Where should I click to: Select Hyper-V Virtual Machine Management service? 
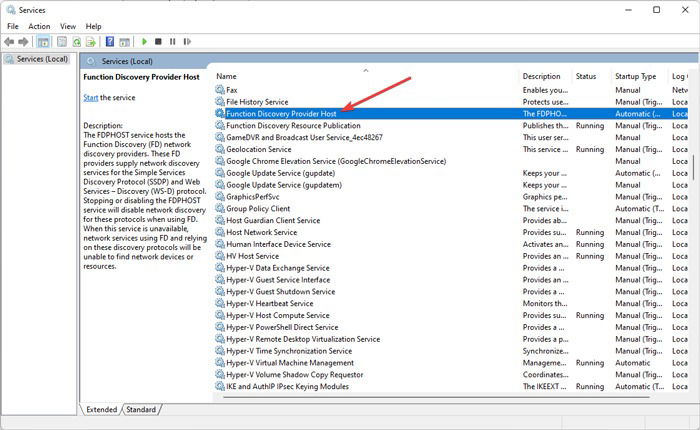(451, 363)
